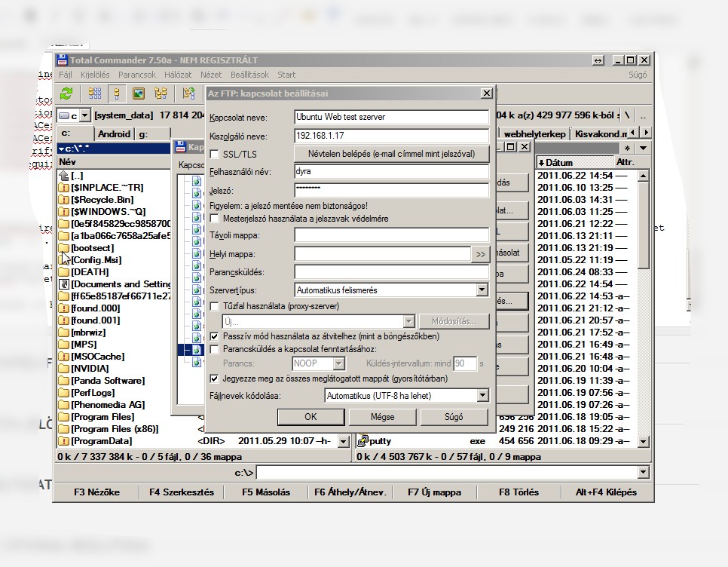
Task: Click the Kapcsolat neve input field
Action: 391,117
